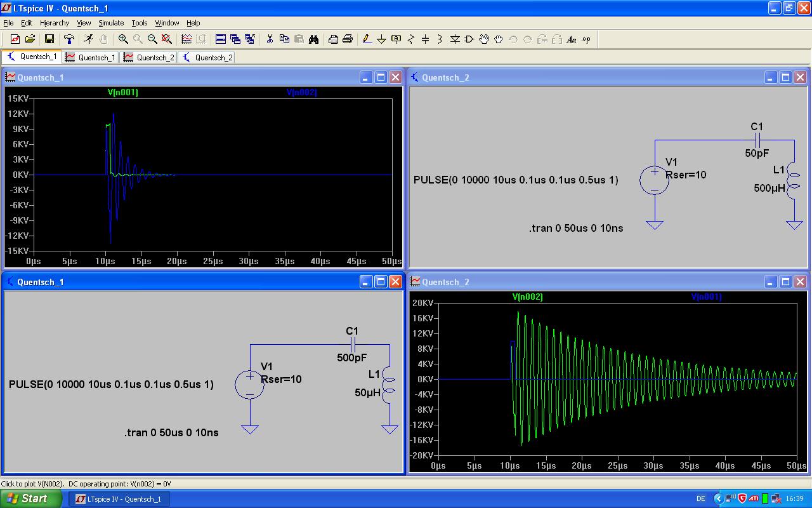Select the Draw Wire pencil tool
Screen dimensions: 812x508
(367, 39)
